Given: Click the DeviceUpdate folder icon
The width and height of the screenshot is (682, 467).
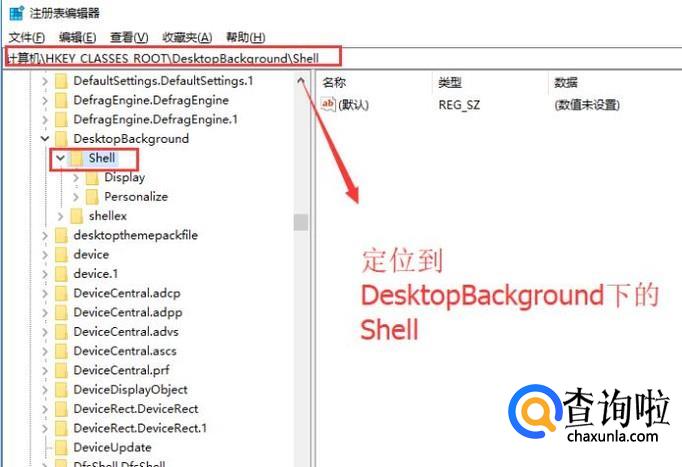Looking at the screenshot, I should [61, 447].
